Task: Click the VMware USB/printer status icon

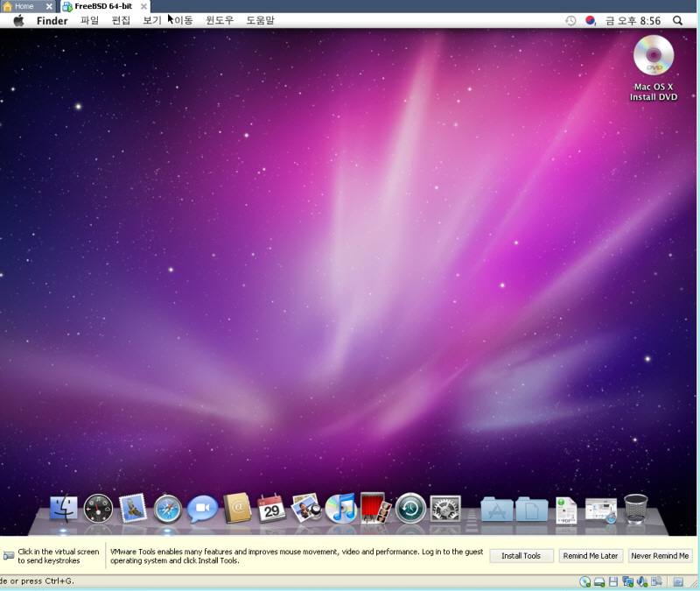Action: [x=656, y=581]
